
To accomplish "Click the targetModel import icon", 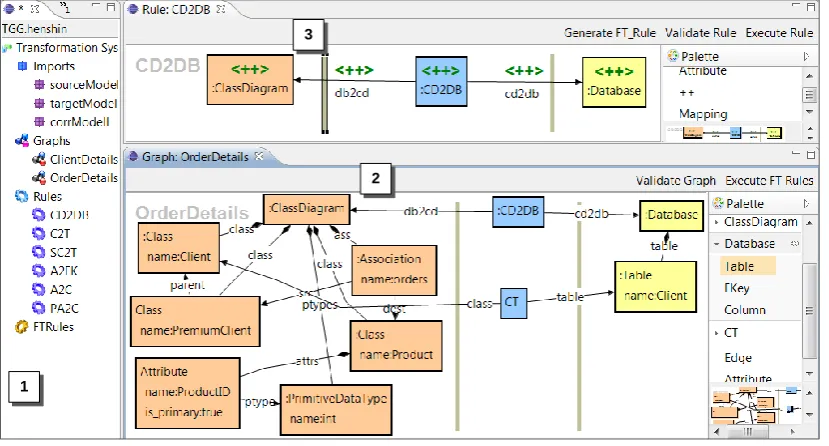I will tap(39, 103).
